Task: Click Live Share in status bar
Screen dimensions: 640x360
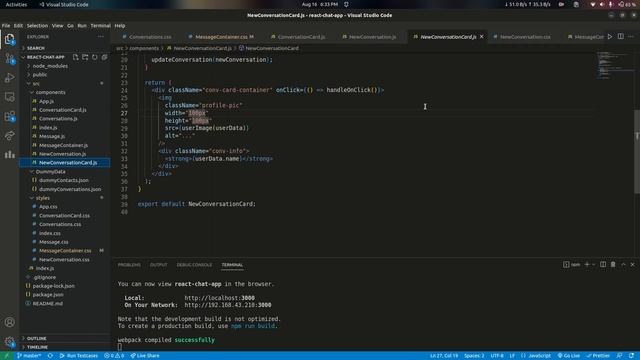Action: point(145,356)
